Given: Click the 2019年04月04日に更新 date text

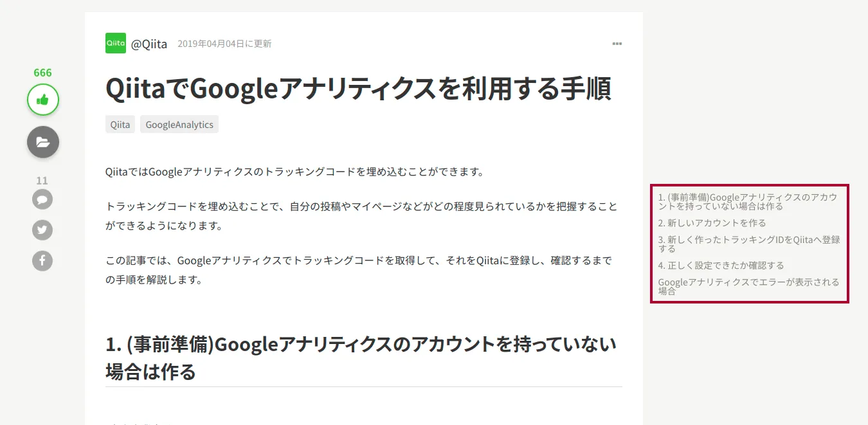Looking at the screenshot, I should coord(224,44).
